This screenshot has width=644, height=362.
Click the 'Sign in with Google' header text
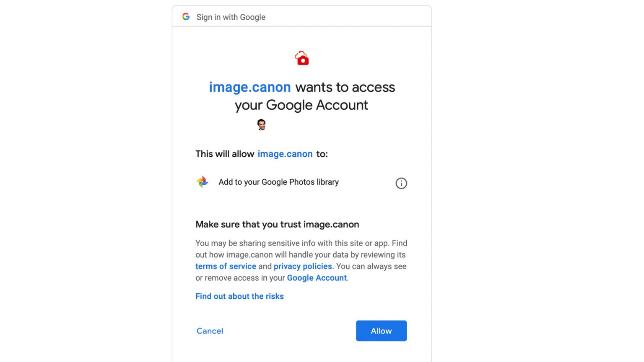(x=231, y=17)
